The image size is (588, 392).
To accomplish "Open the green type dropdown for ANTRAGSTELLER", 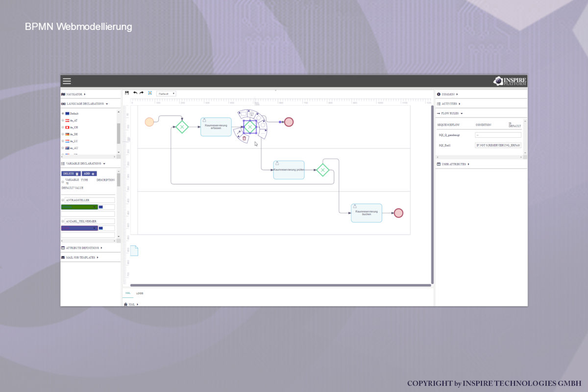I will [79, 207].
